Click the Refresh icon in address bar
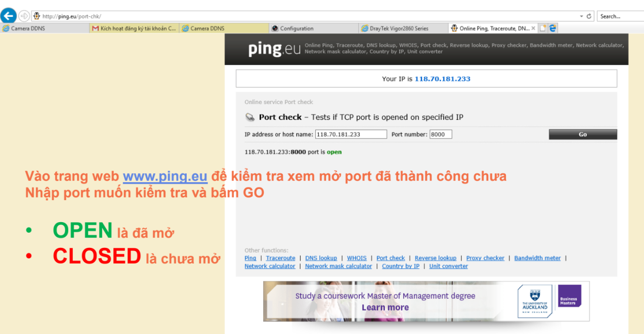The image size is (644, 334). click(589, 16)
